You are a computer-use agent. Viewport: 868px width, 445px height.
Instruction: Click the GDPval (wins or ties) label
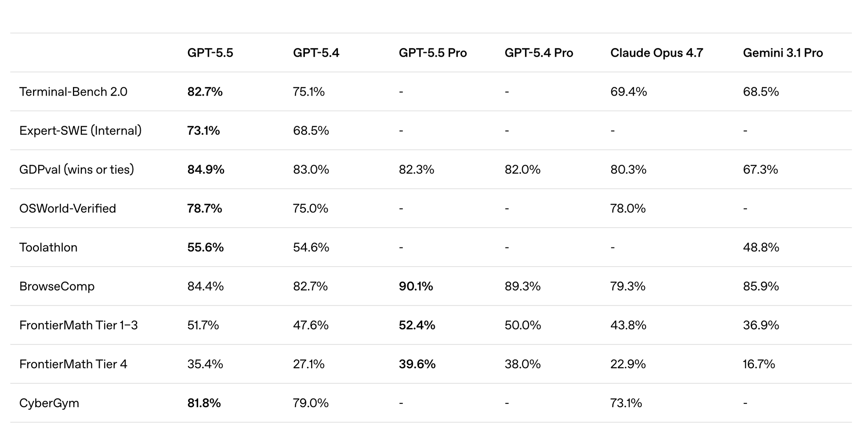77,169
